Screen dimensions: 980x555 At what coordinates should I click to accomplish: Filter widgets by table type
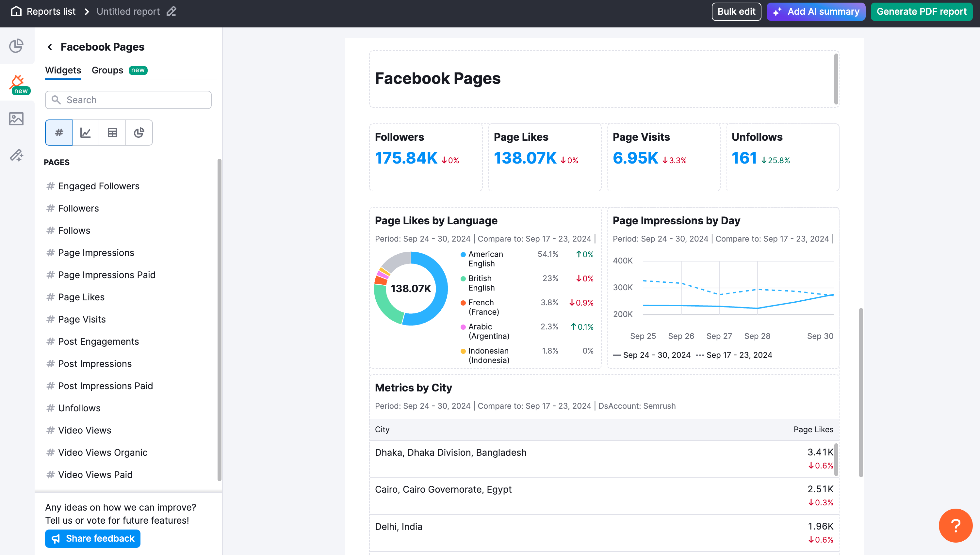point(112,132)
